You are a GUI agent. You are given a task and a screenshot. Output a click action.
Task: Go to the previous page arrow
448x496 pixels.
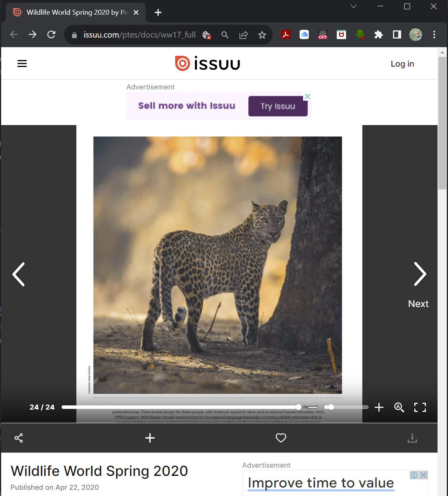coord(19,274)
